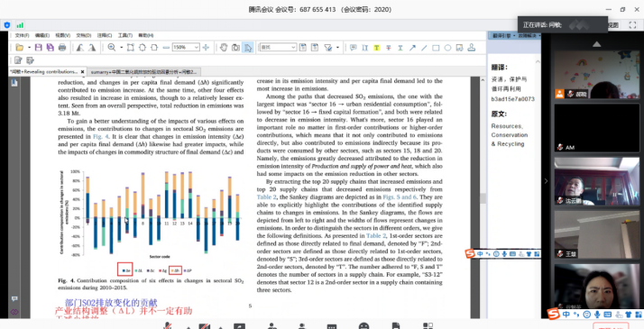Viewport: 644px width, 329px height.
Task: Switch to the sumarry document tab
Action: tap(143, 71)
